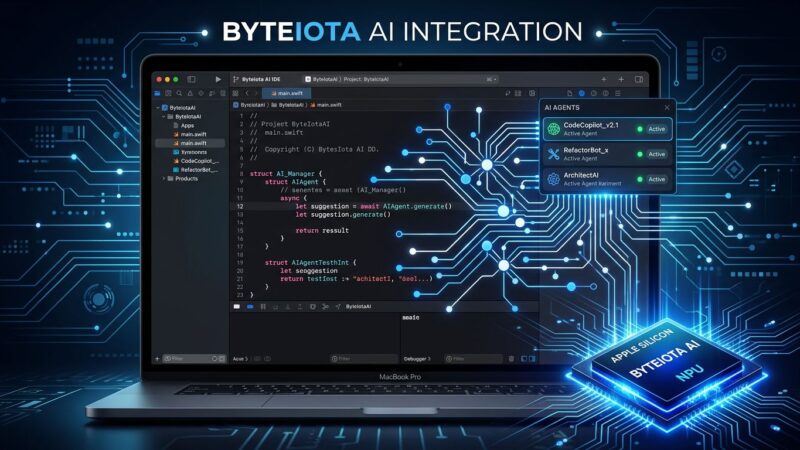Click the main.swift breadcrumb segment

pos(326,105)
